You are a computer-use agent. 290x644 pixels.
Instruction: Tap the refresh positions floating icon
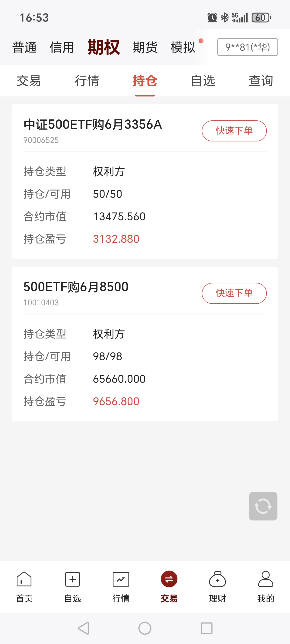coord(263,506)
